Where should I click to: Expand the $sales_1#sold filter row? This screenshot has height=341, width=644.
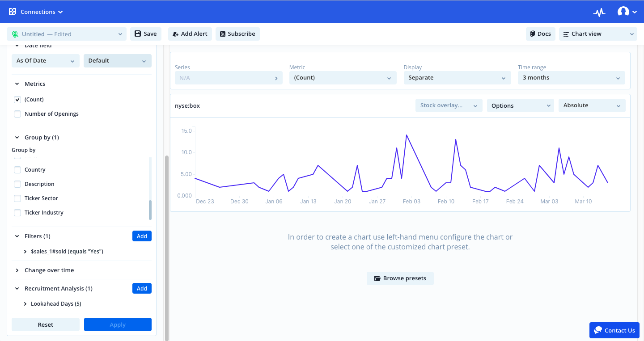point(25,252)
